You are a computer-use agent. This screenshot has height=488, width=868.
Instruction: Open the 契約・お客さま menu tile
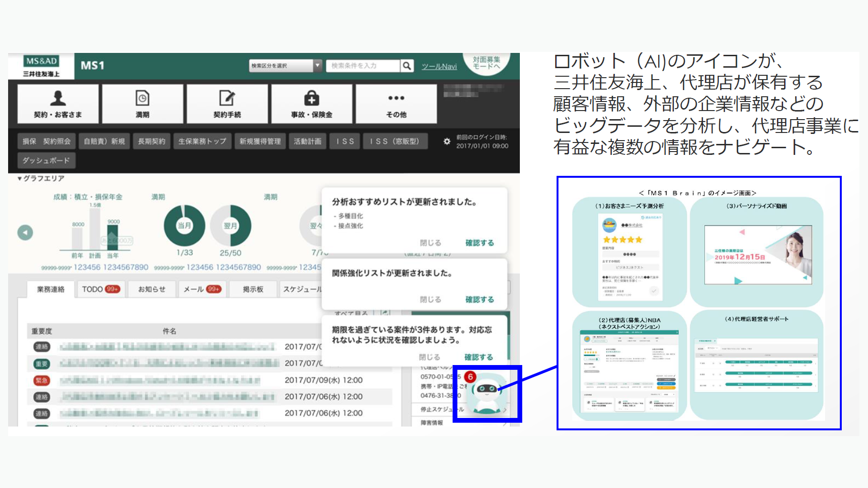pos(58,104)
